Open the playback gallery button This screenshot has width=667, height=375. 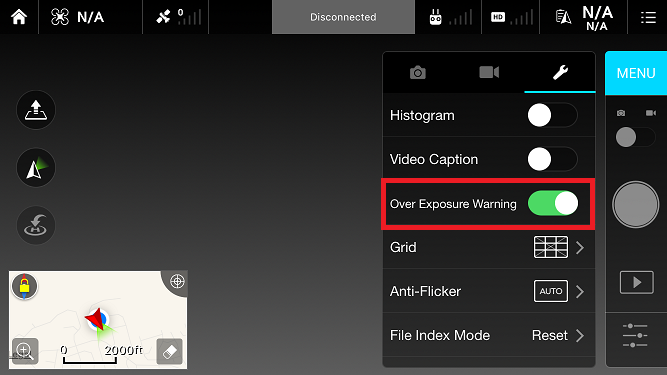click(x=636, y=282)
